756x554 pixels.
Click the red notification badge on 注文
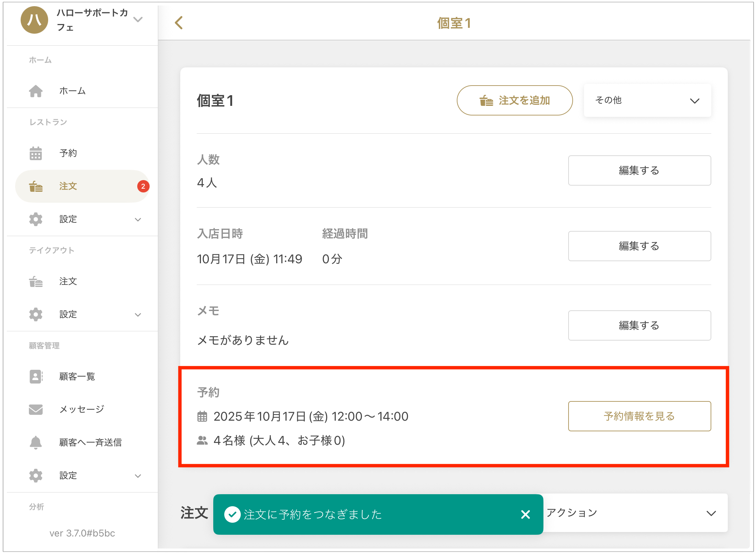click(143, 186)
